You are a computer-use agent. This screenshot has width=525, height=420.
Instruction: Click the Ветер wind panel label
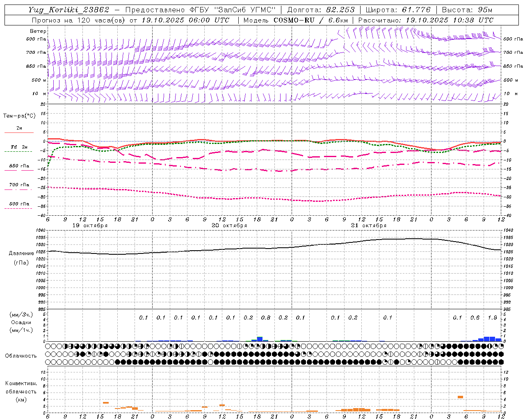[38, 31]
